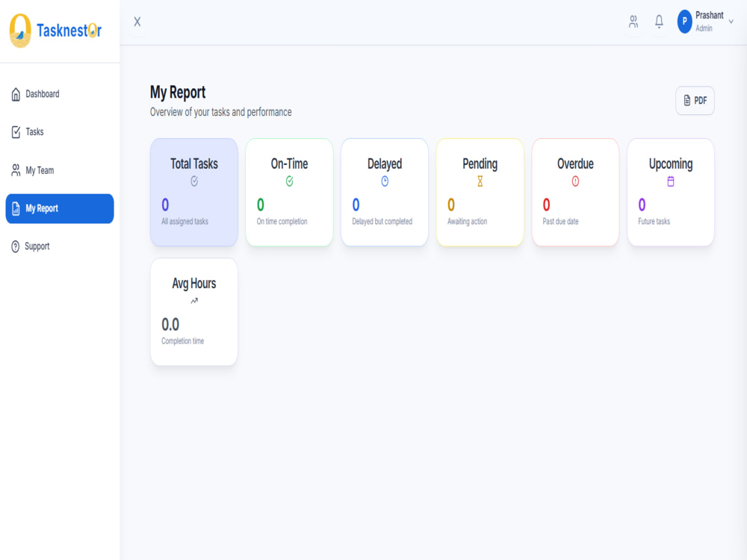Click the Tasks checkbox icon in sidebar
The image size is (747, 560).
(x=16, y=132)
